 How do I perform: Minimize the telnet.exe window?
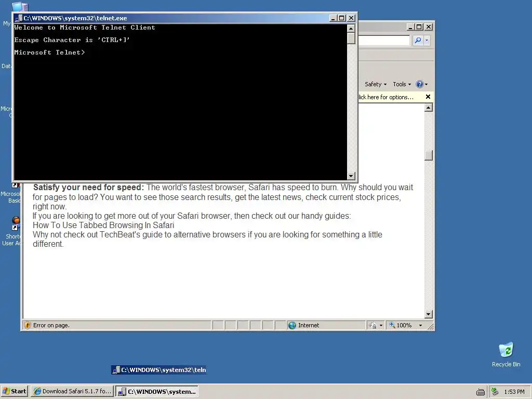[x=333, y=18]
